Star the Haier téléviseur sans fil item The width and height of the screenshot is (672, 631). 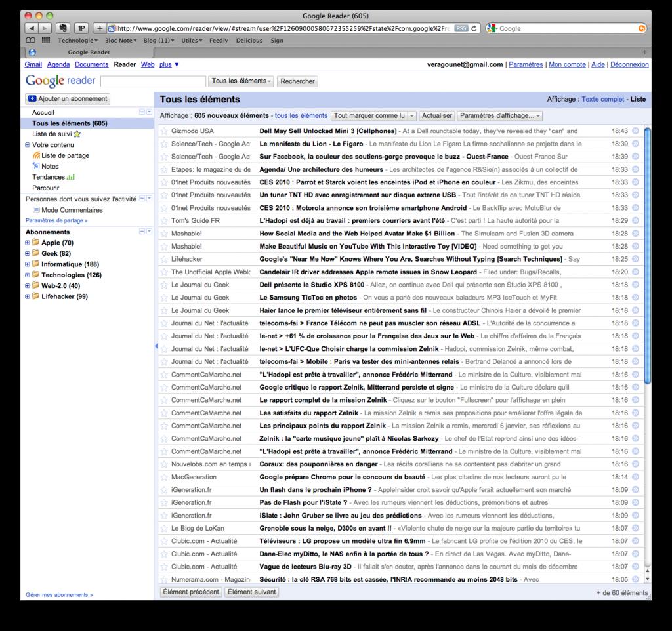pos(164,310)
